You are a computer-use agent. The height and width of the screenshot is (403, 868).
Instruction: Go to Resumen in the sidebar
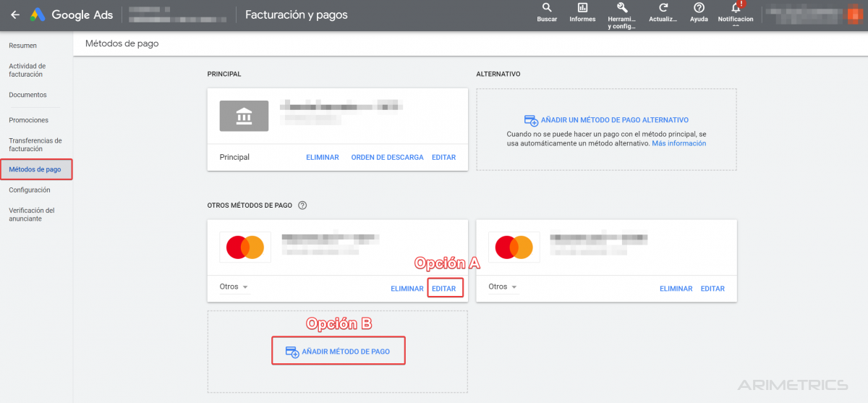[x=22, y=46]
